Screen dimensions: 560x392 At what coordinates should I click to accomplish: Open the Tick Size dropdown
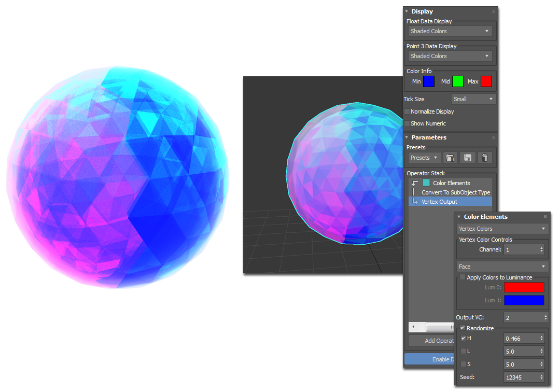[473, 99]
